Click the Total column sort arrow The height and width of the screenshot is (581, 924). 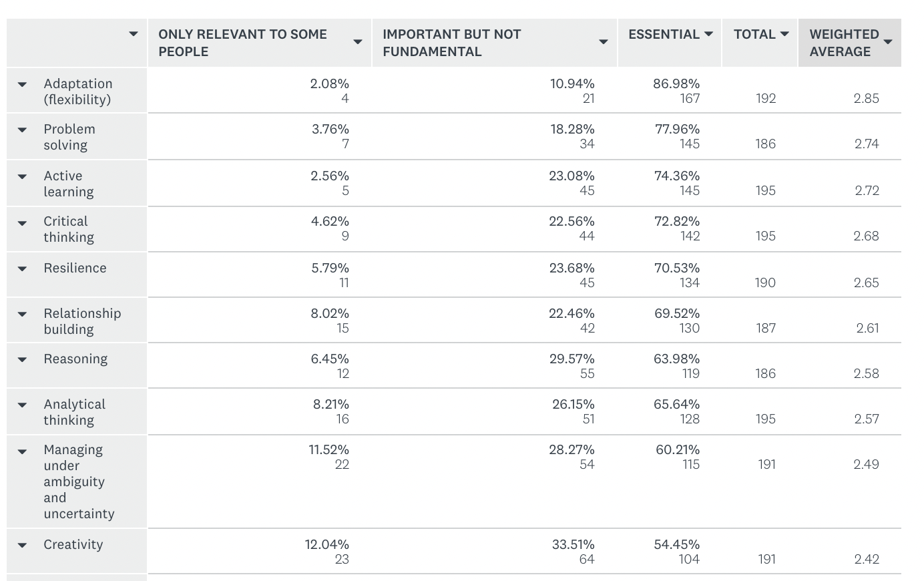(x=784, y=34)
